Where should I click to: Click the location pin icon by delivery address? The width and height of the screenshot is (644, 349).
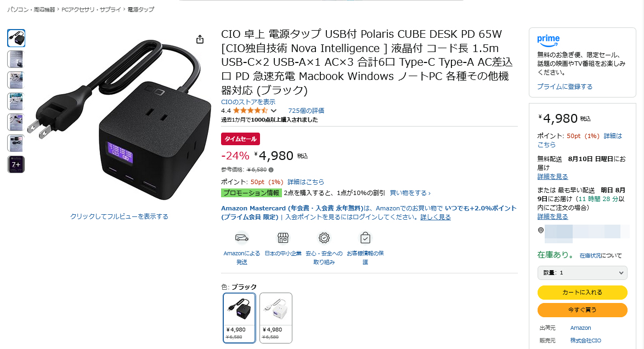point(541,231)
